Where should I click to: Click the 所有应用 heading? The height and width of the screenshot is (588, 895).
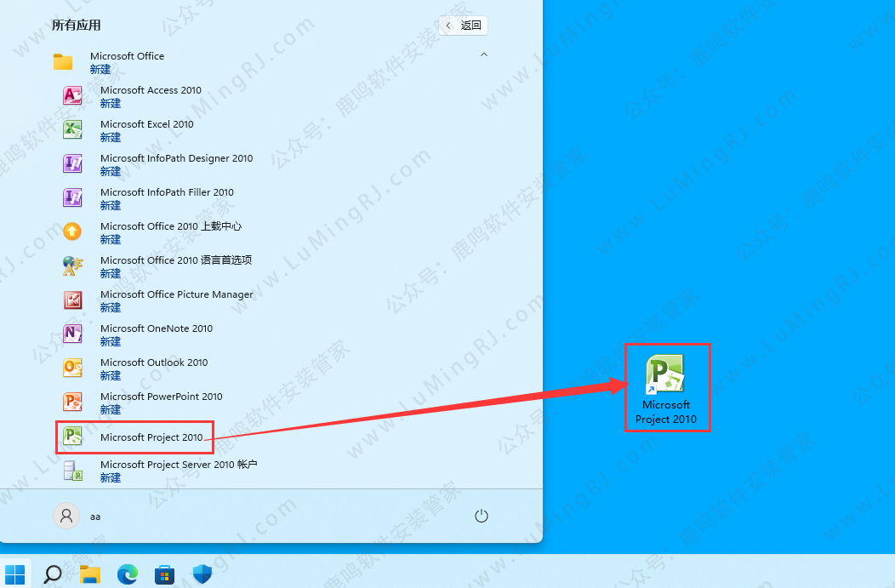[x=77, y=26]
